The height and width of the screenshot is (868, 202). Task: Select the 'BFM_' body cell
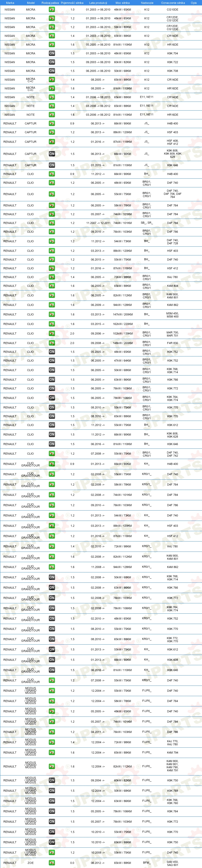147,863
